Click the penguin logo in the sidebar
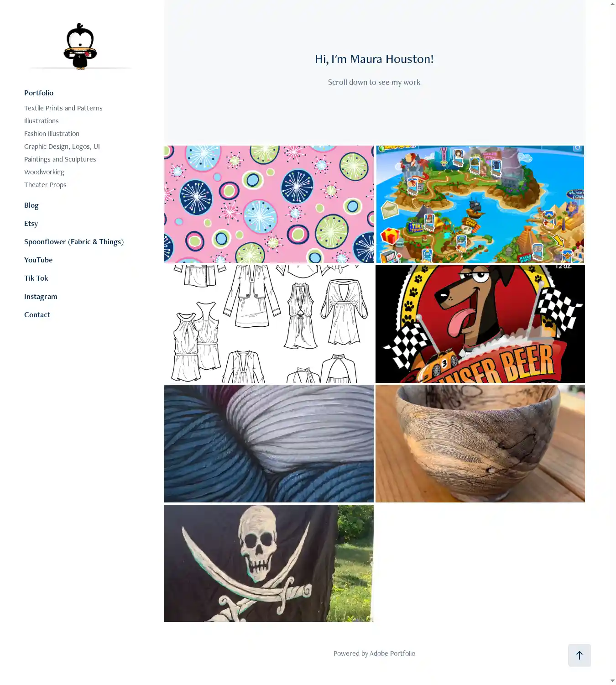Viewport: 616px width, 685px height. (x=80, y=46)
